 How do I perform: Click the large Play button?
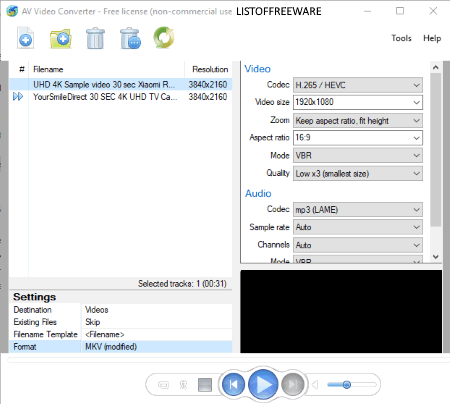(263, 385)
